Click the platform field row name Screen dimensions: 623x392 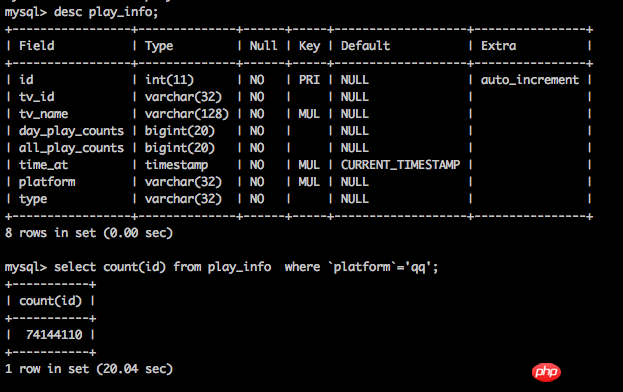[47, 182]
